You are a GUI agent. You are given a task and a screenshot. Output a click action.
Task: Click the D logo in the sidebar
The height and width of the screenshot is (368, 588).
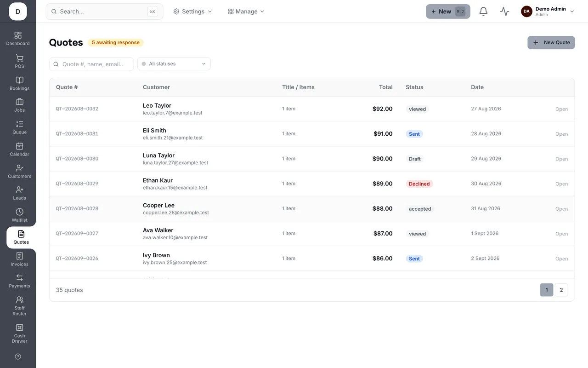coord(18,11)
